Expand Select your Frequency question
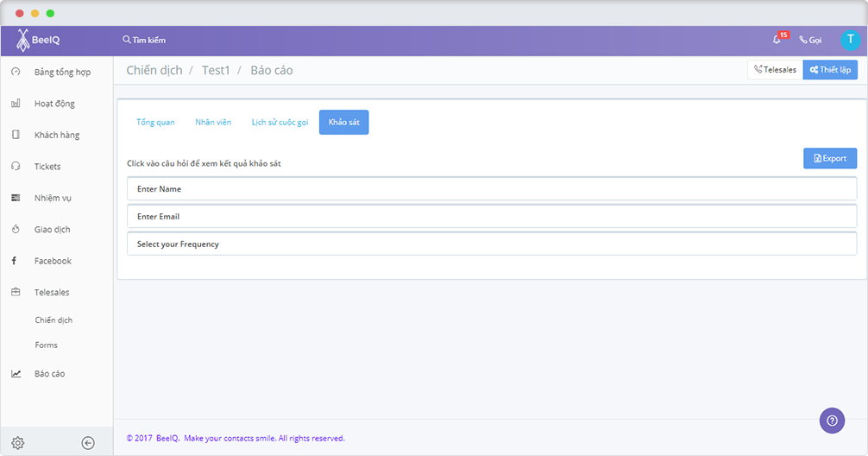 492,244
